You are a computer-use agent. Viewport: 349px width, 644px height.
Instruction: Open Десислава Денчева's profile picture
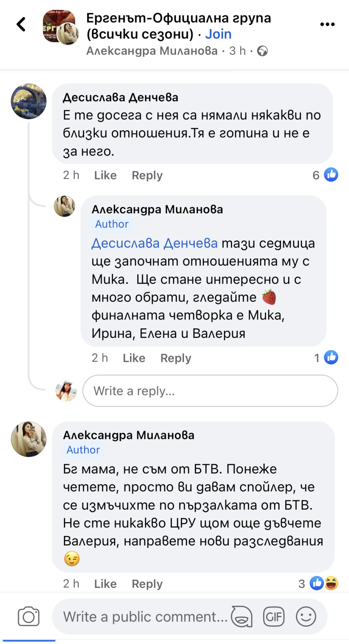tap(29, 101)
